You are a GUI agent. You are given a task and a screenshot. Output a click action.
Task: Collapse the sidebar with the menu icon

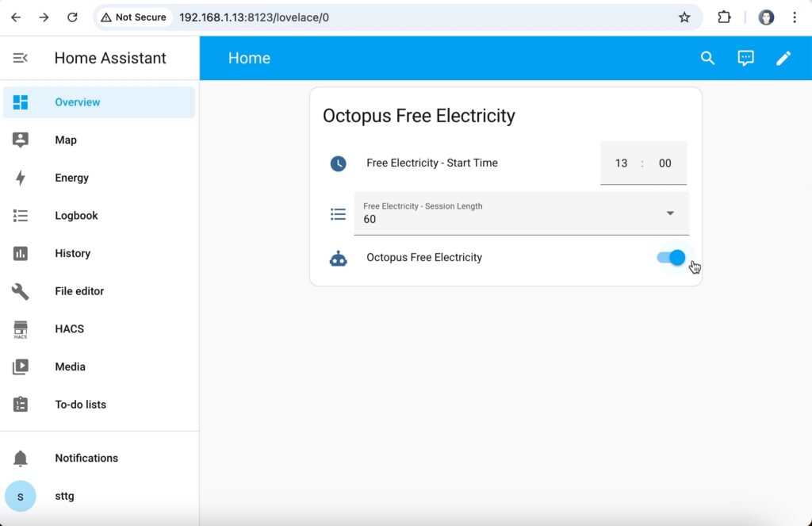pos(20,58)
